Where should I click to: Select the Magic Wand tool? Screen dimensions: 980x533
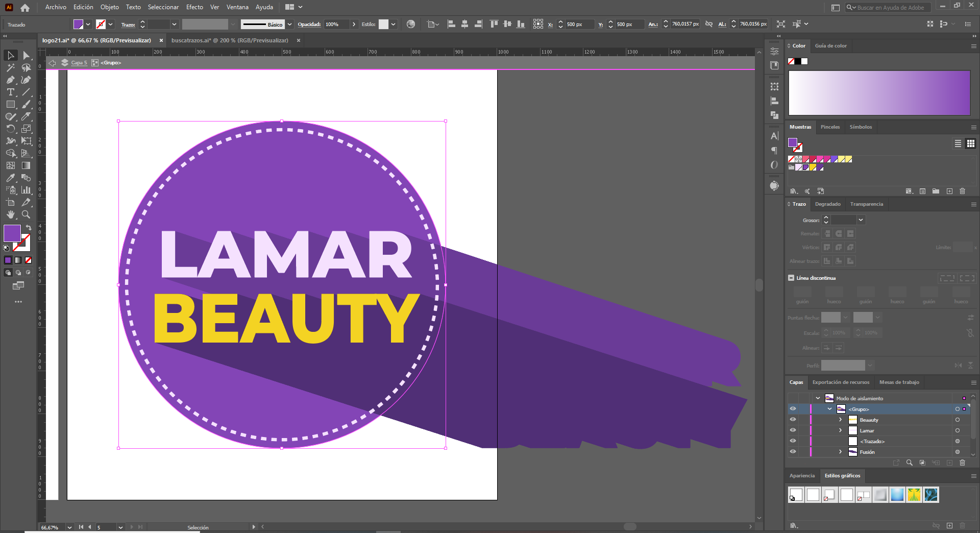[x=10, y=67]
